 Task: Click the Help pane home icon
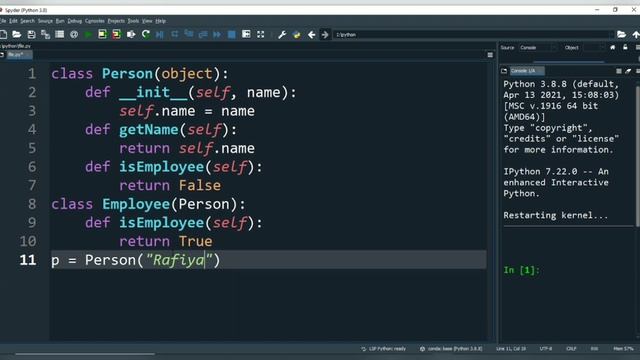[x=612, y=48]
